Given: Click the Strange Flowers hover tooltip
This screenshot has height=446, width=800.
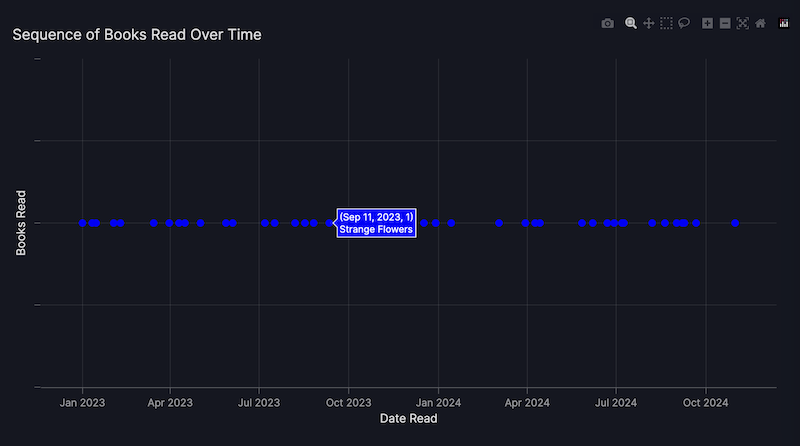Looking at the screenshot, I should [x=376, y=223].
